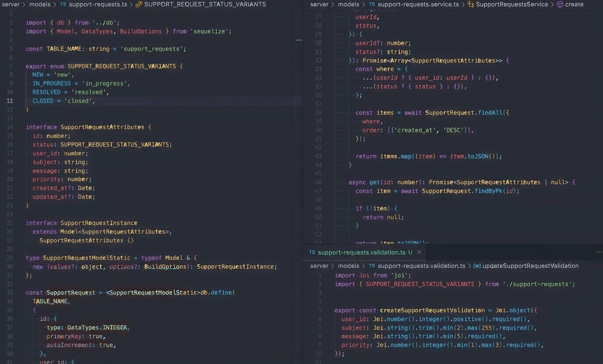Open 'server' breadcrumb in validation pane
603x364 pixels.
pyautogui.click(x=319, y=266)
